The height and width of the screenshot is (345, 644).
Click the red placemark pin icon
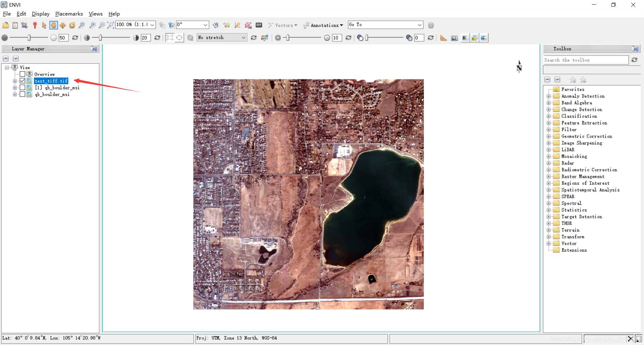tap(35, 25)
